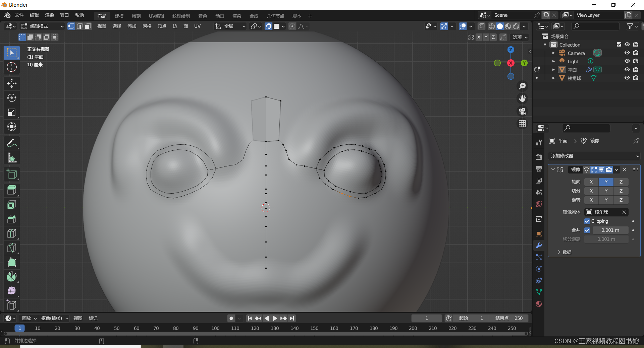Toggle camera view icon
Viewport: 644px width, 348px height.
522,111
